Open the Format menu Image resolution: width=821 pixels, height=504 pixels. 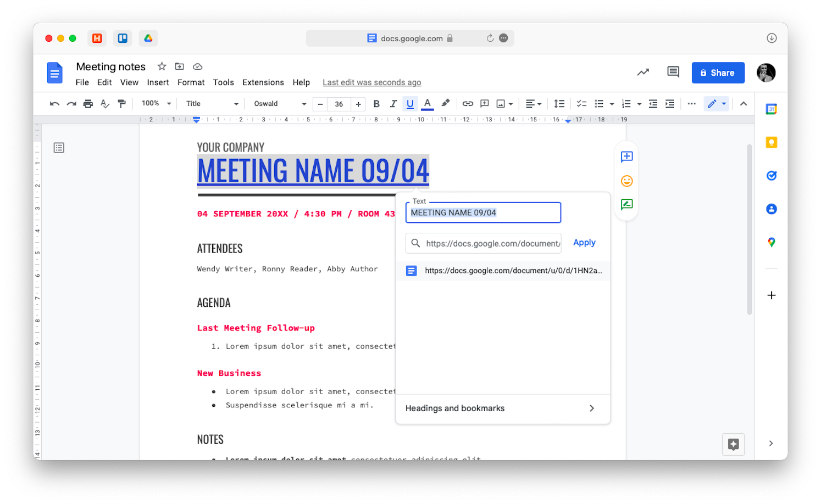coord(191,82)
